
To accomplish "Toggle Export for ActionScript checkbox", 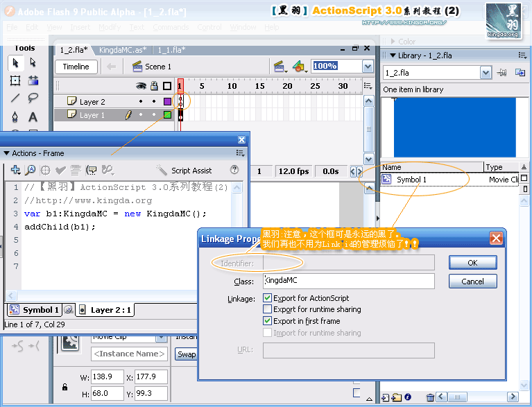I will 267,297.
